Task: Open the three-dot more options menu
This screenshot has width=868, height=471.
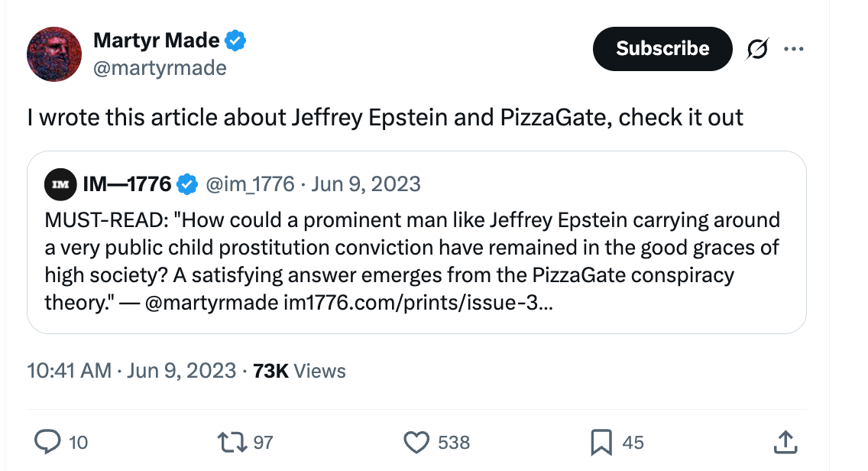Action: click(x=794, y=49)
